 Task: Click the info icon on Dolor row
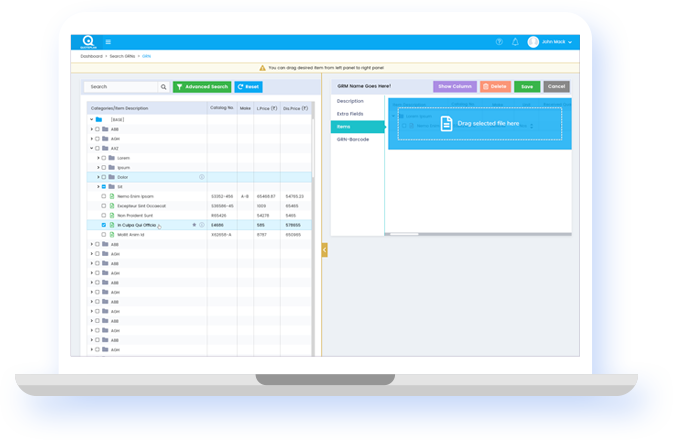pyautogui.click(x=202, y=177)
